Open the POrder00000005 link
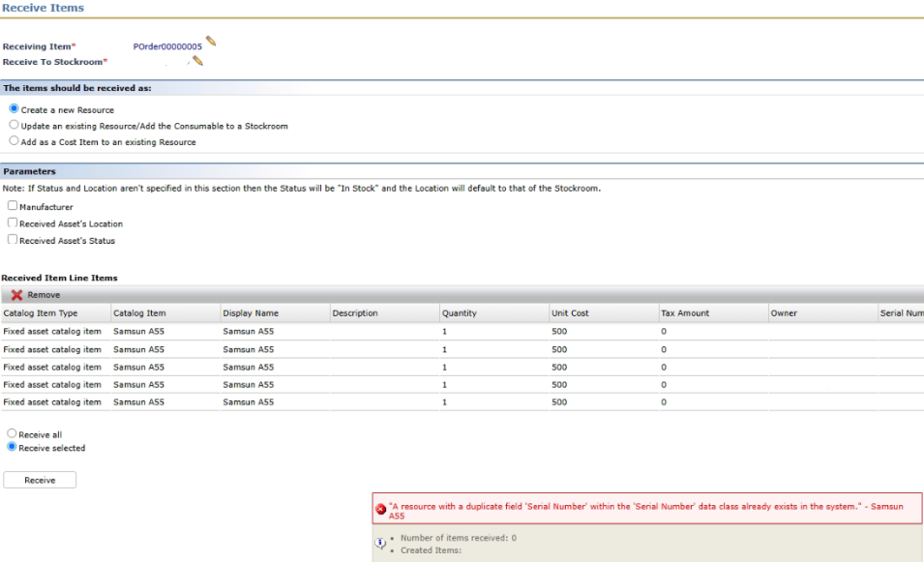Viewport: 924px width, 562px height. [167, 45]
